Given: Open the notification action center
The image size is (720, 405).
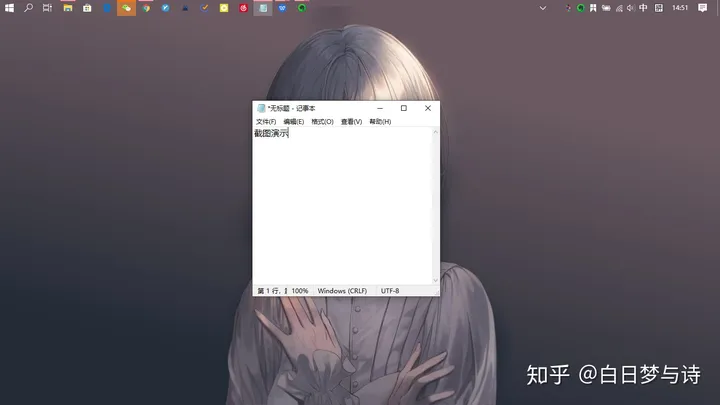Looking at the screenshot, I should pyautogui.click(x=703, y=8).
